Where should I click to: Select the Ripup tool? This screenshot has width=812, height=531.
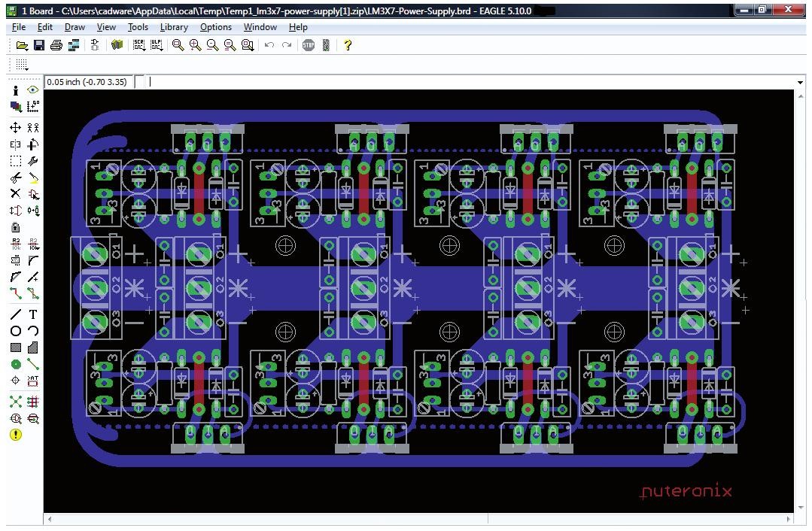[x=32, y=293]
